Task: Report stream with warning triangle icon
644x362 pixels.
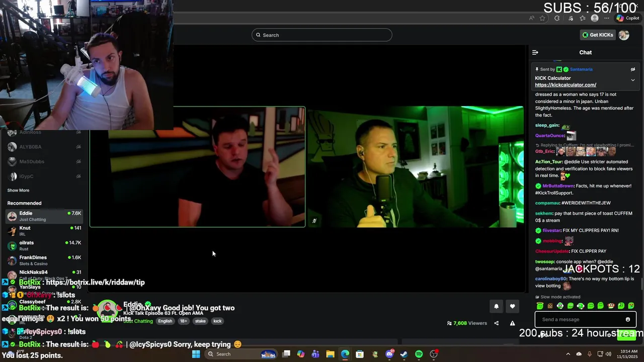Action: coord(512,323)
